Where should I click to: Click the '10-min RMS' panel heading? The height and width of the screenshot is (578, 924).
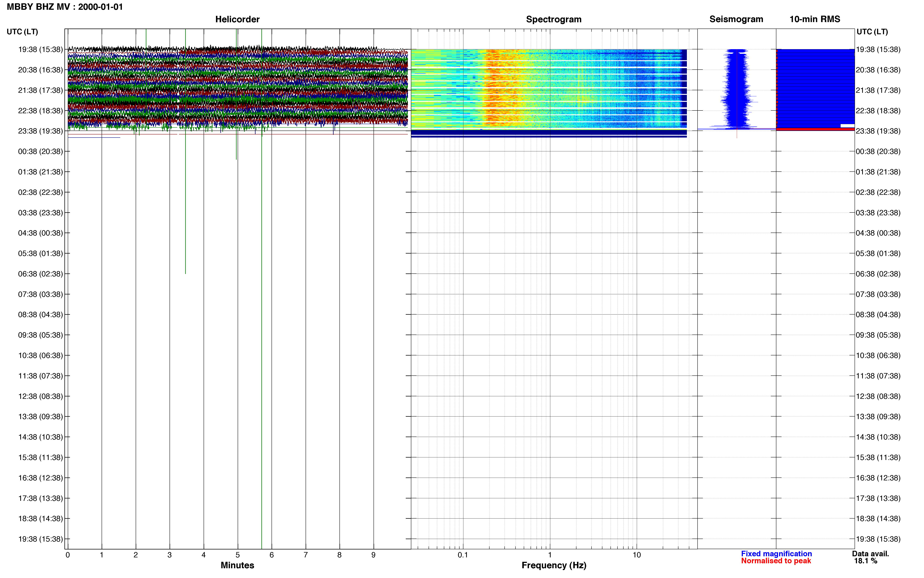pyautogui.click(x=815, y=19)
